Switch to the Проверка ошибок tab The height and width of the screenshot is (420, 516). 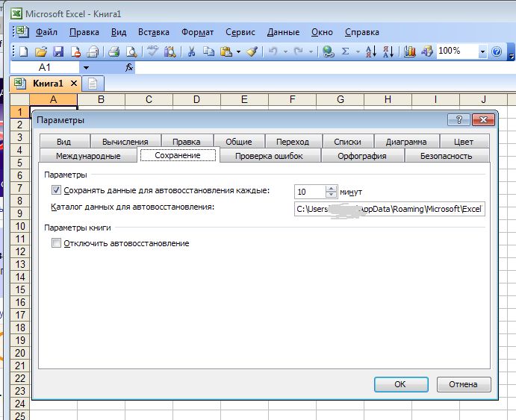pos(269,156)
